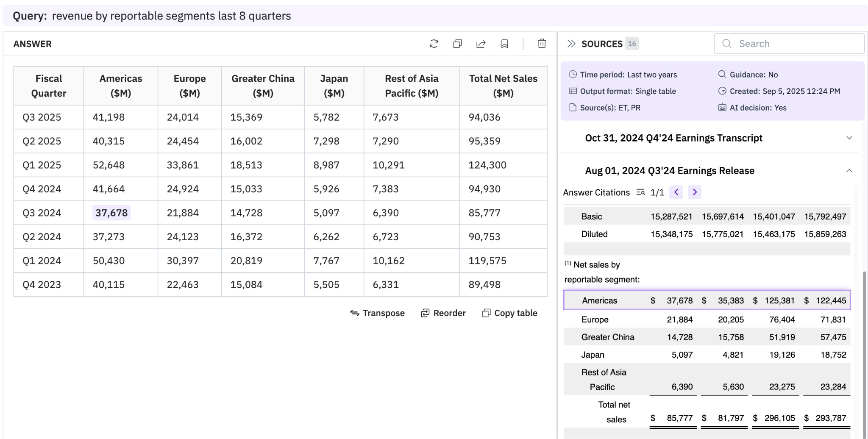Go to next answer citation

coord(695,192)
